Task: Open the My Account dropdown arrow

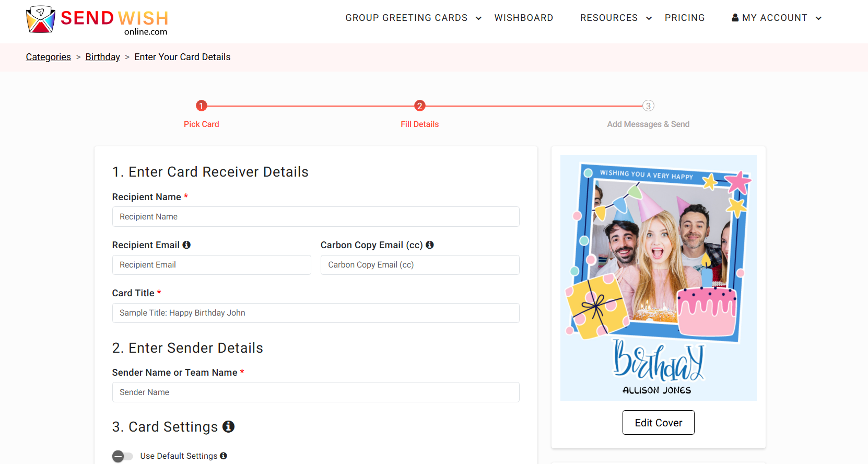Action: [818, 18]
